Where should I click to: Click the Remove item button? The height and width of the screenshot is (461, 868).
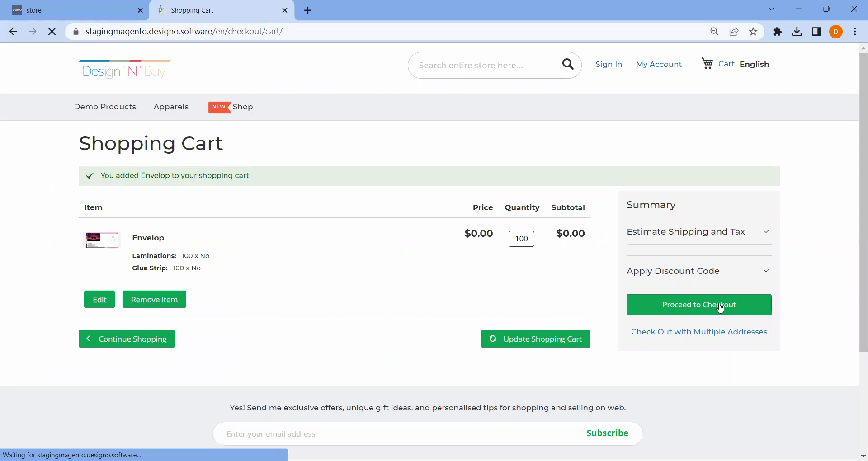click(154, 300)
